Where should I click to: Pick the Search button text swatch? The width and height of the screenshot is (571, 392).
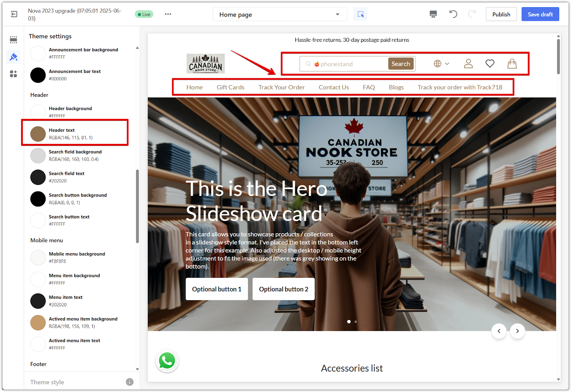click(38, 221)
